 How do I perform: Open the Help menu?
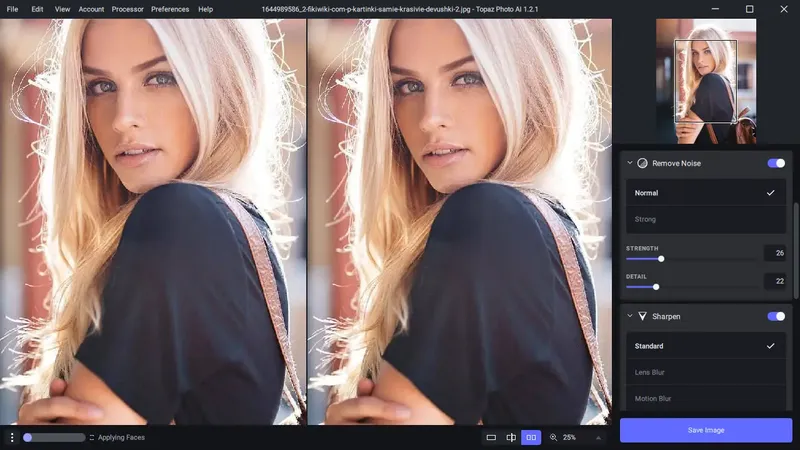pos(206,9)
